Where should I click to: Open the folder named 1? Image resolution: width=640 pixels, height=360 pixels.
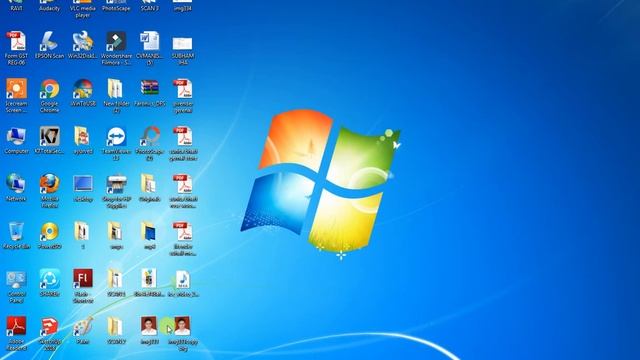pyautogui.click(x=82, y=231)
